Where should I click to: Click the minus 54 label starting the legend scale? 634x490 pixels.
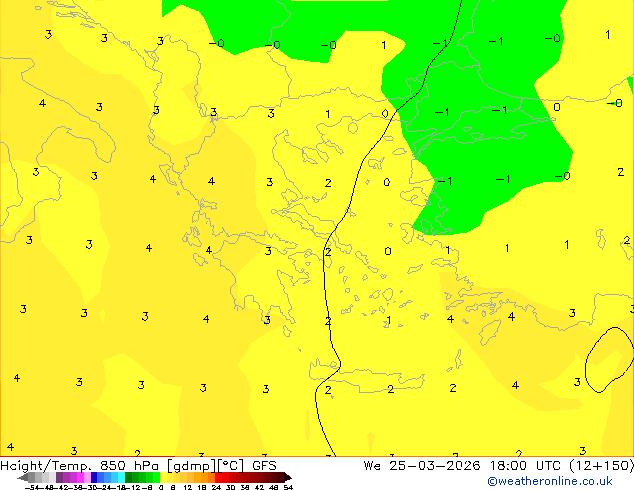(32, 488)
